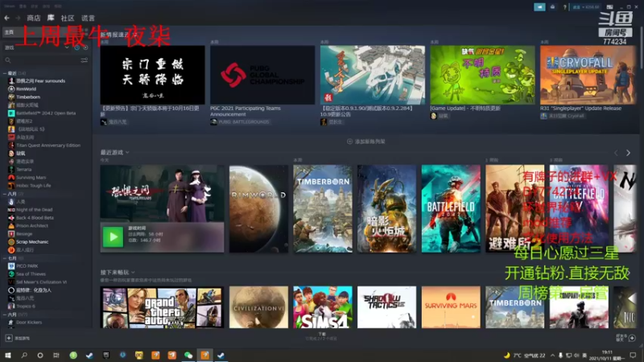
Task: Click 添加新陈列架 add shelf button
Action: [366, 142]
